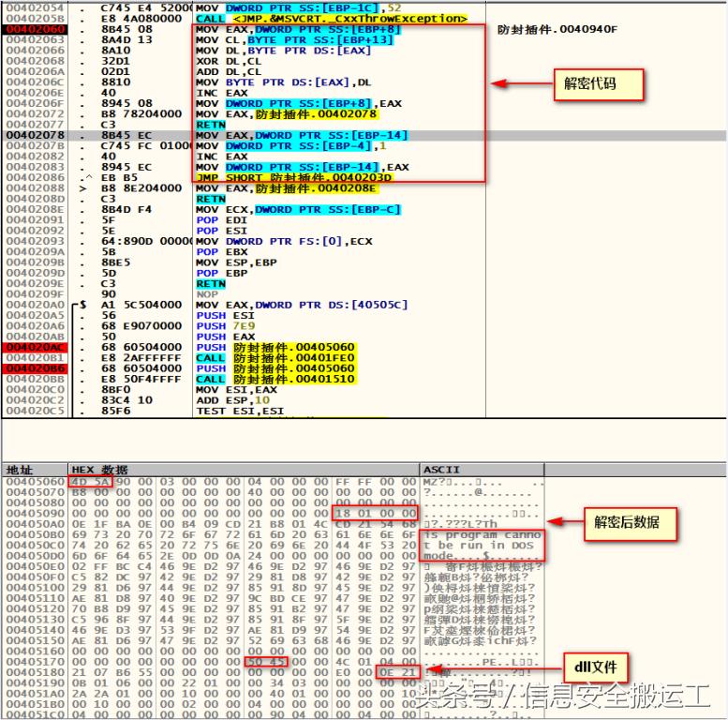
Task: Click the MOV BYTE PTR DS:[EAX],DL instruction
Action: [x=283, y=82]
